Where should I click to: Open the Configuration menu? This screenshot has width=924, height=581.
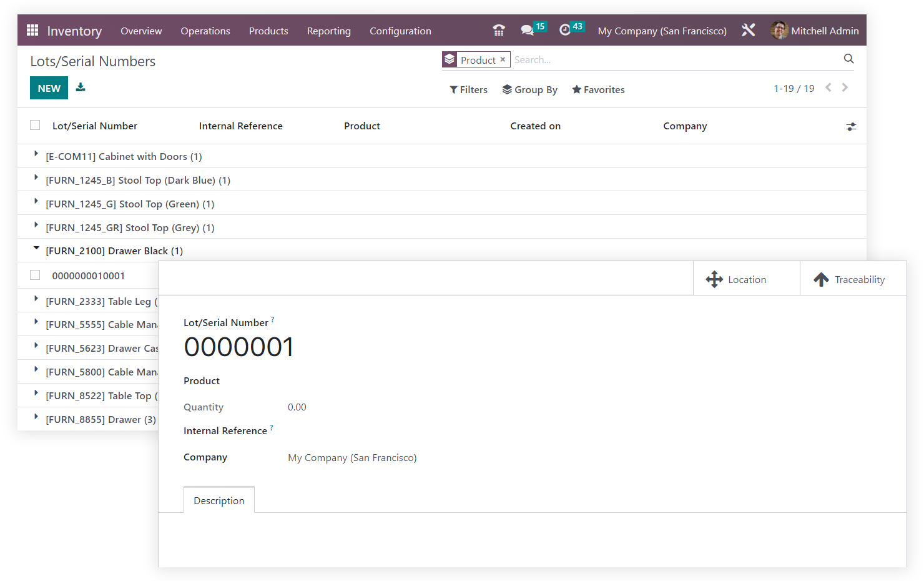pos(400,31)
